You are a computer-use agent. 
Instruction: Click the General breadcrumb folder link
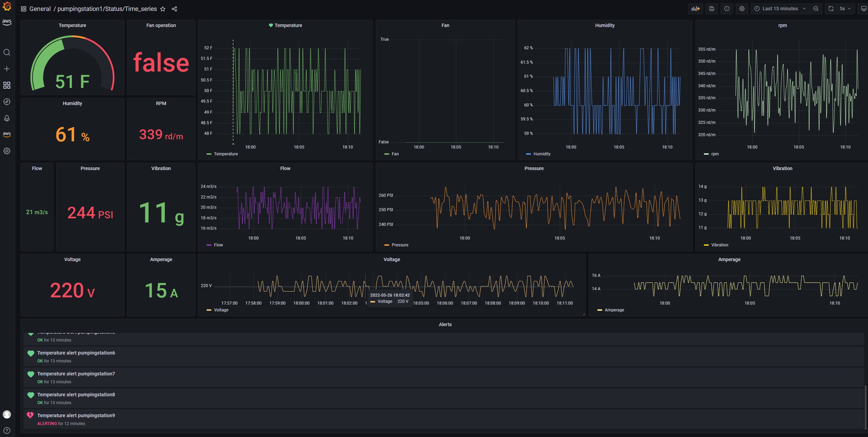click(x=40, y=9)
